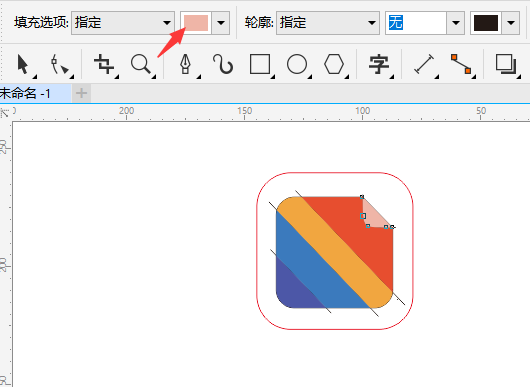Choose the Ellipse tool
Screen dimensions: 530x387
[x=297, y=65]
